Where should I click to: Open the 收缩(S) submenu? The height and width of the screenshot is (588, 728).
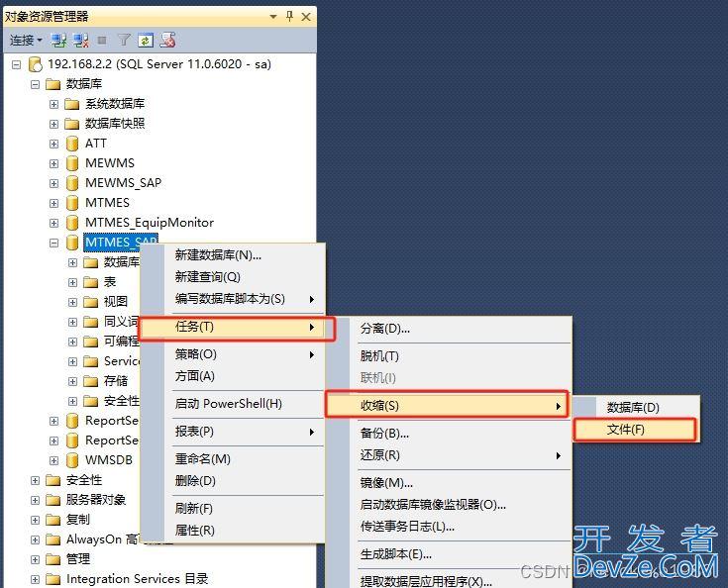click(x=447, y=406)
